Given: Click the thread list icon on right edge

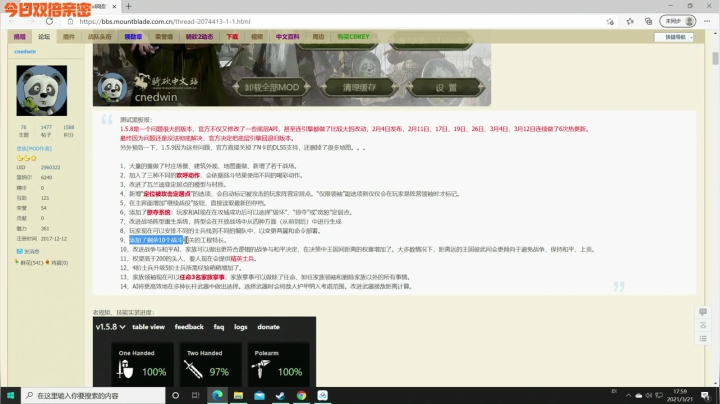Looking at the screenshot, I should click(703, 339).
